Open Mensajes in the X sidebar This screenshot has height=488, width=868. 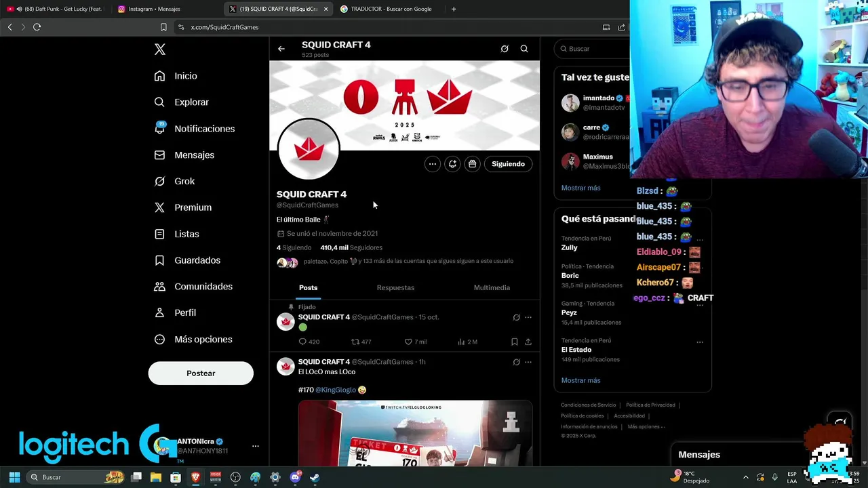184,155
